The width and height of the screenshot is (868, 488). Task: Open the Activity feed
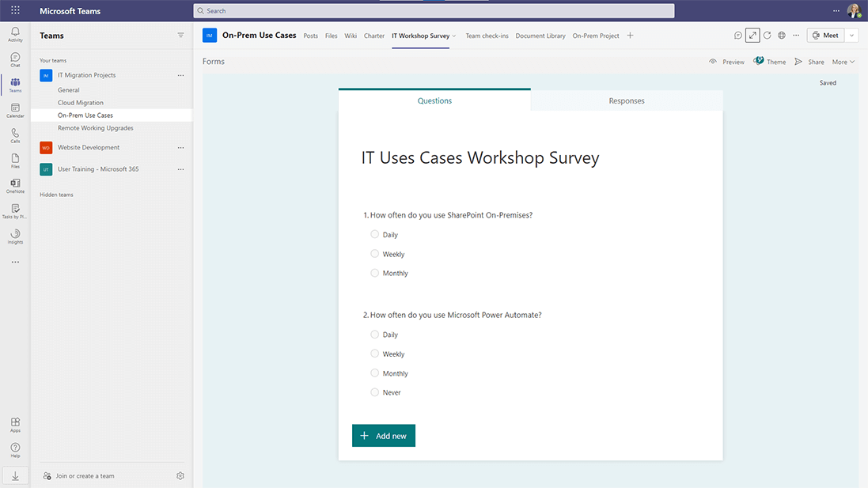click(x=15, y=34)
